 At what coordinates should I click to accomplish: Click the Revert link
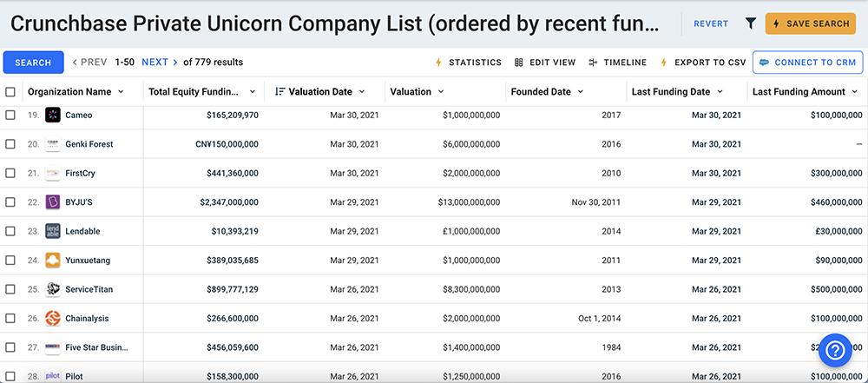point(711,23)
